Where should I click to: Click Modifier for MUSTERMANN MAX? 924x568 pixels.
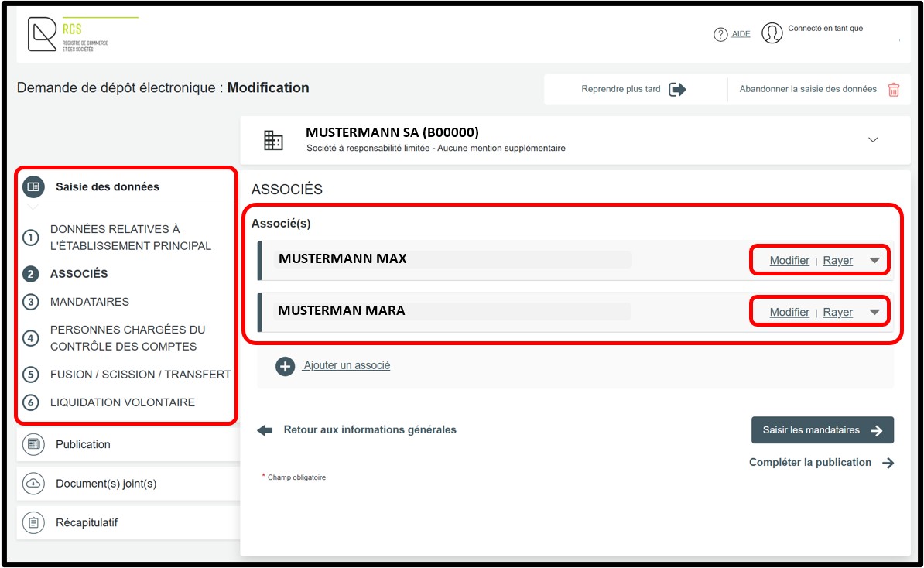click(789, 261)
